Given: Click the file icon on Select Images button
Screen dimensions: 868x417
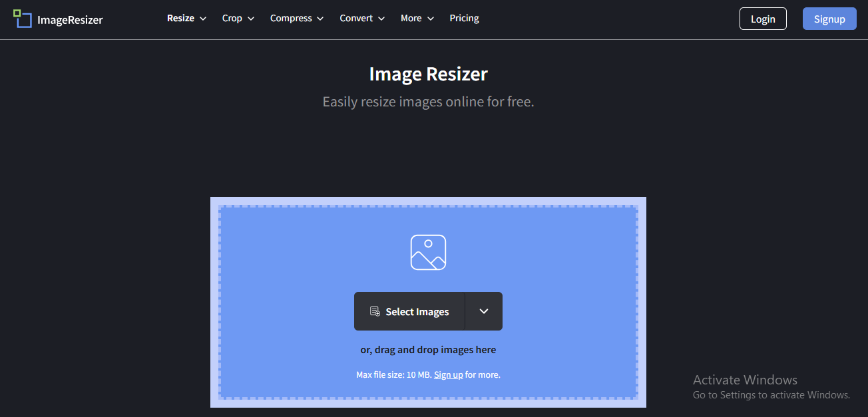Looking at the screenshot, I should [x=375, y=311].
